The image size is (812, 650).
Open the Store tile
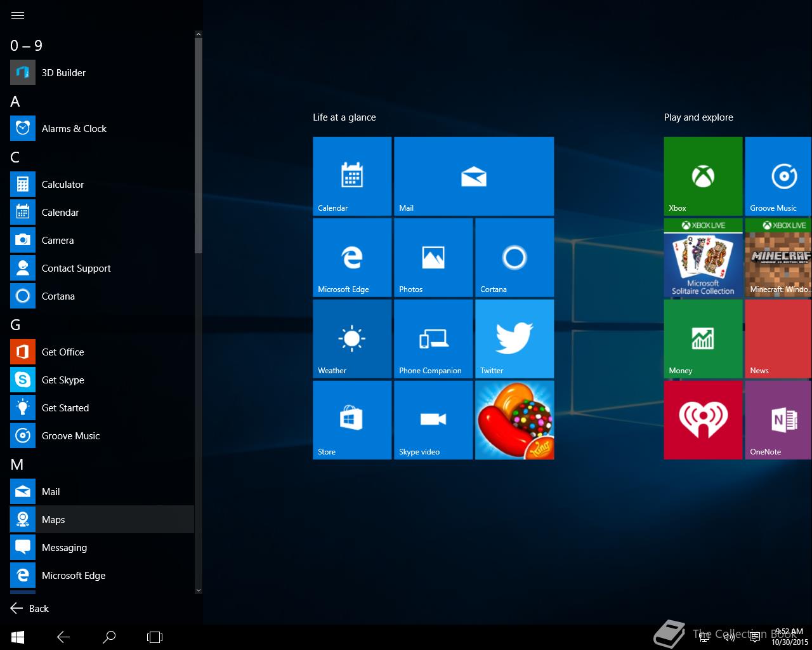point(352,420)
